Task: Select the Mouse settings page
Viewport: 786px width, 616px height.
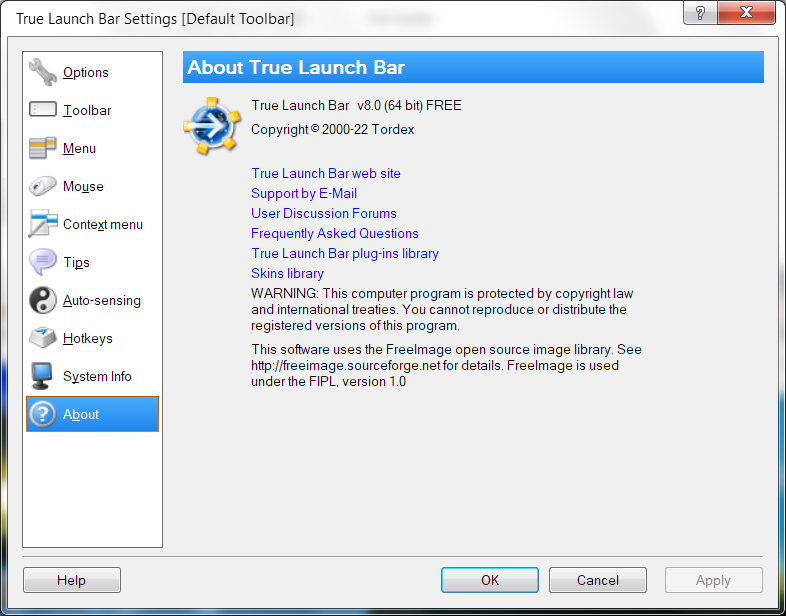Action: [83, 186]
